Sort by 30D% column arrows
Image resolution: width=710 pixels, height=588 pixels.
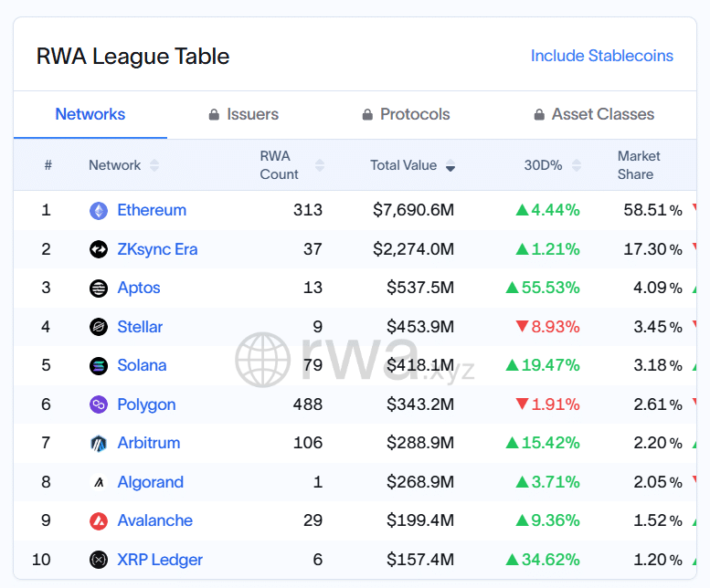(577, 165)
